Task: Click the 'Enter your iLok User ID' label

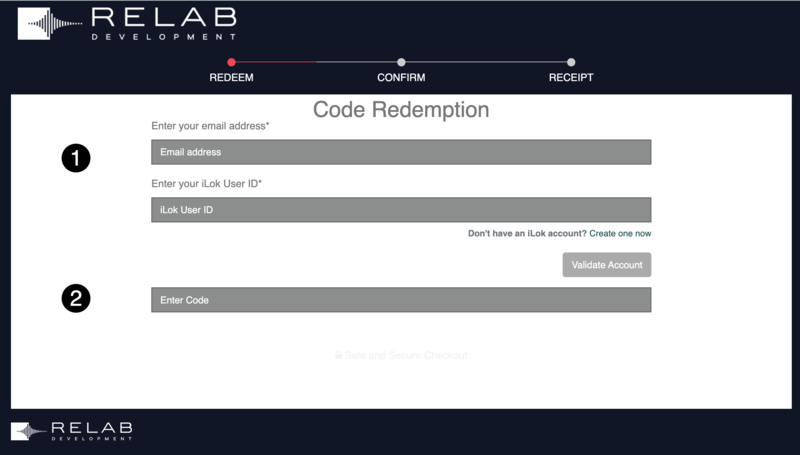Action: [206, 184]
